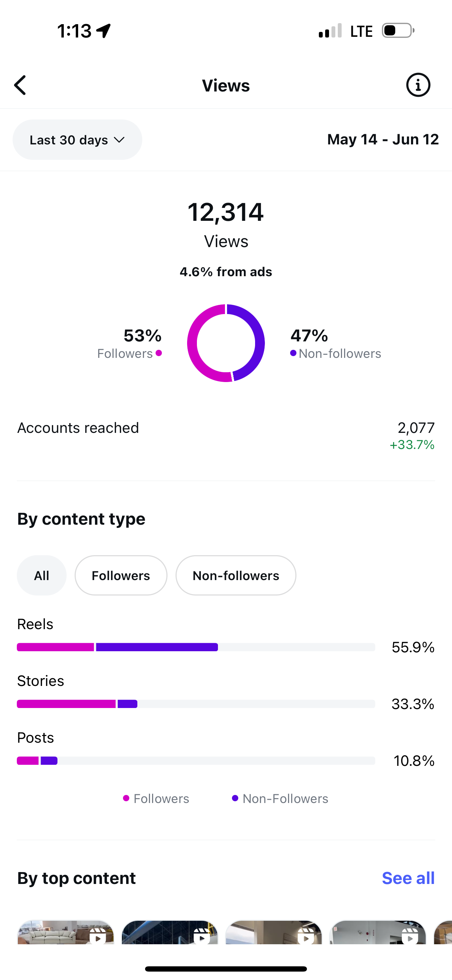Open the See all link
452x980 pixels.
(x=408, y=878)
